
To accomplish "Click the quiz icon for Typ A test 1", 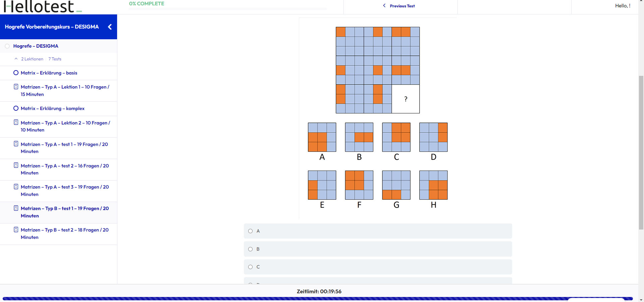I will click(16, 144).
